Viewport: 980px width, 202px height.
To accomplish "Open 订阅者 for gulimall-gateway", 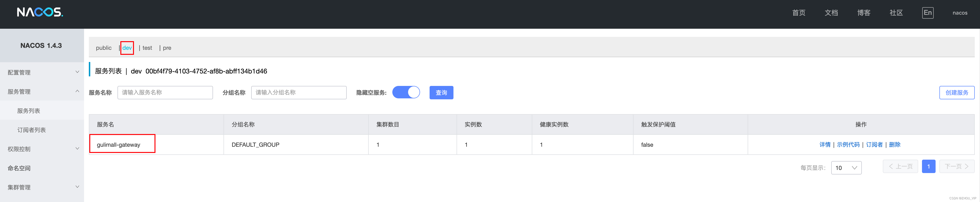I will [x=874, y=145].
